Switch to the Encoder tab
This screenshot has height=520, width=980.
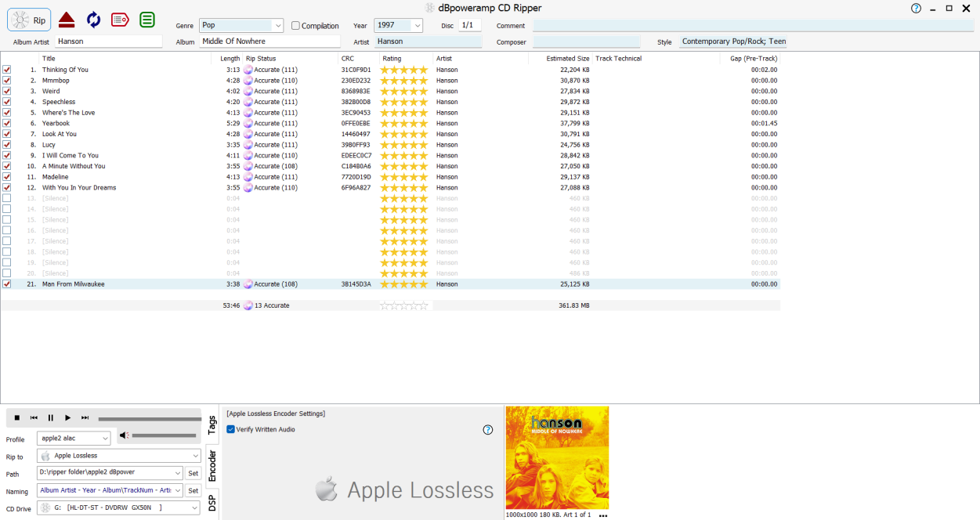coord(212,466)
